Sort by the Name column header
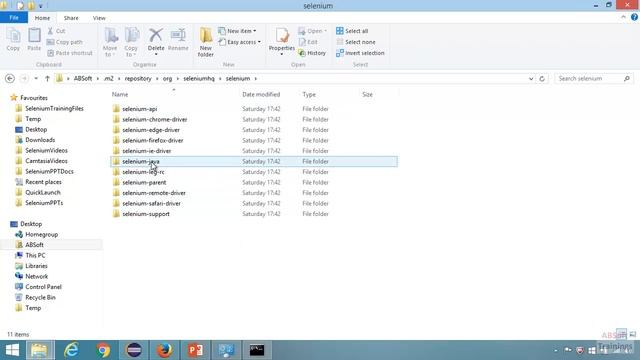This screenshot has width=640, height=360. 120,94
